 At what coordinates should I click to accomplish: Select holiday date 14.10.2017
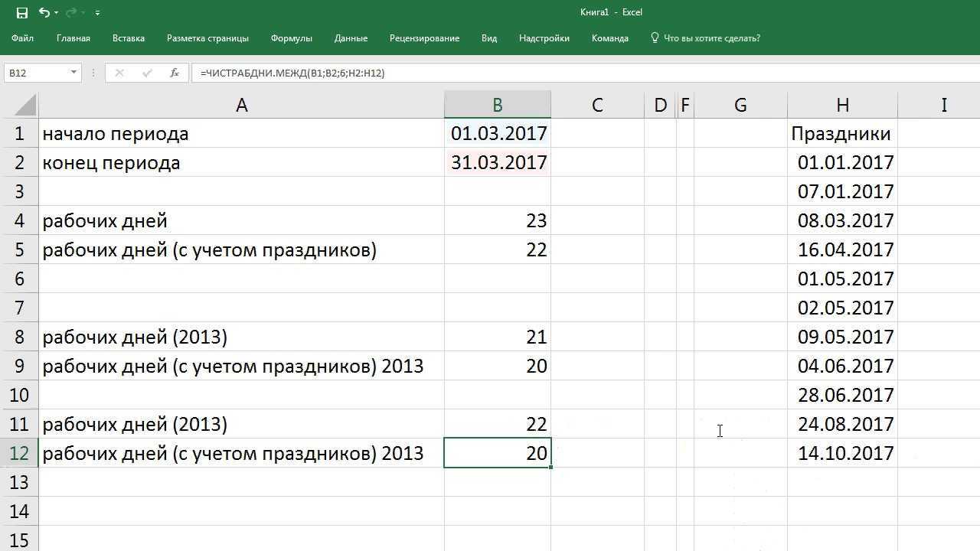tap(842, 453)
